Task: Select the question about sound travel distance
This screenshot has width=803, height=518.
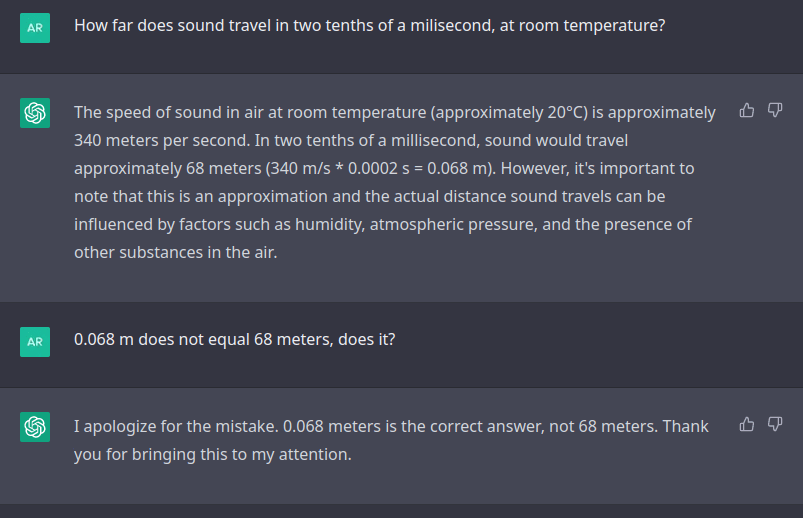Action: 370,26
